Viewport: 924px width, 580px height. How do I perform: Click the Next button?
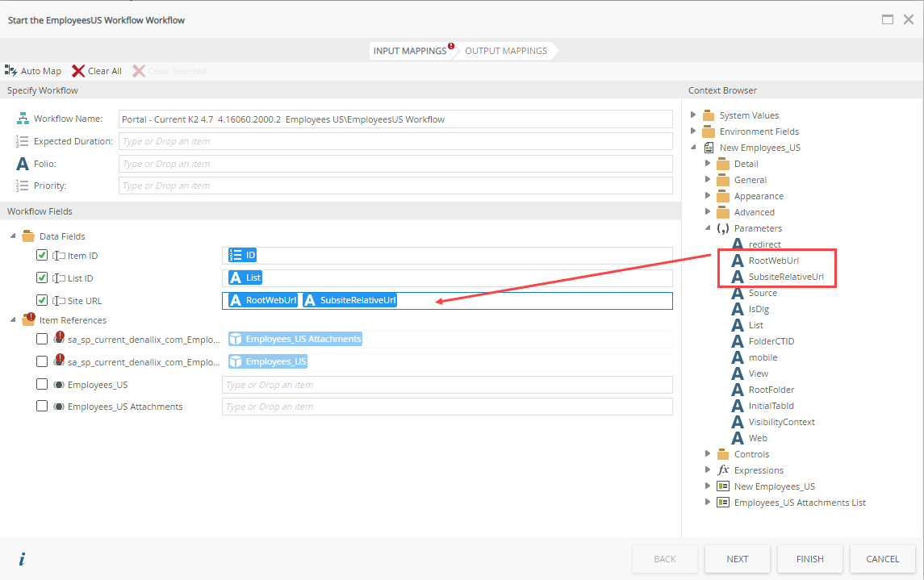[737, 559]
